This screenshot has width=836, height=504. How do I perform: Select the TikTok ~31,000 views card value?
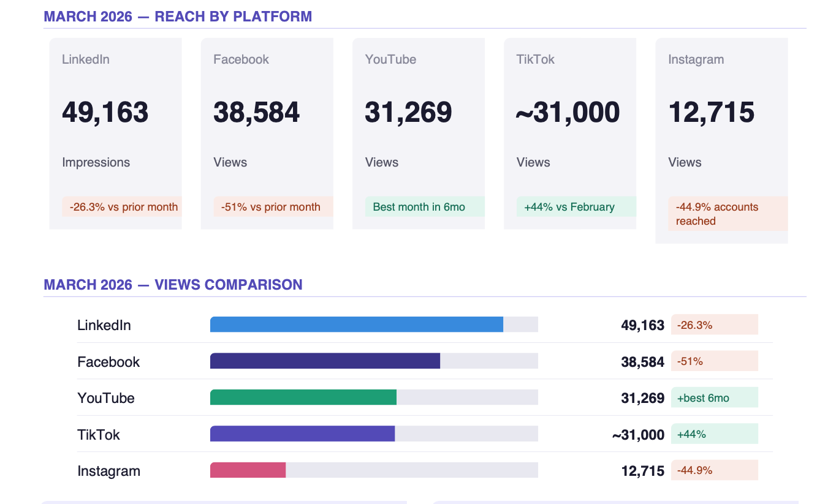point(568,113)
